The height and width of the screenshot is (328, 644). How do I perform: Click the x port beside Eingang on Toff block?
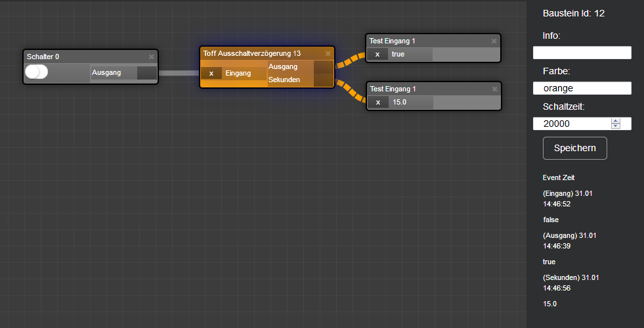coord(211,73)
